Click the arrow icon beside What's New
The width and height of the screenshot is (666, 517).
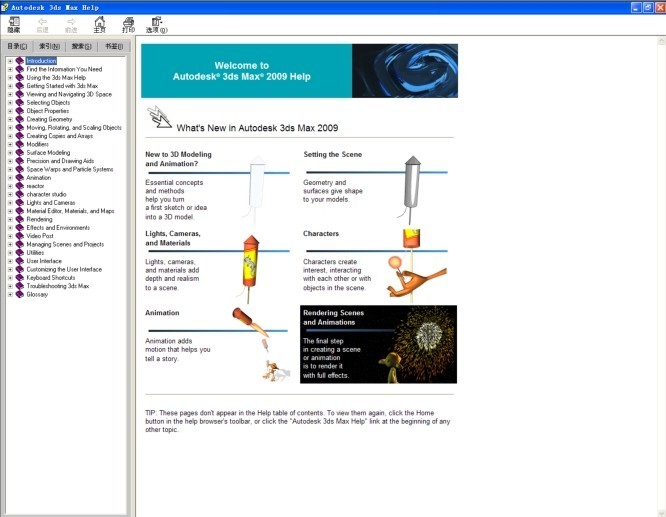[x=159, y=117]
